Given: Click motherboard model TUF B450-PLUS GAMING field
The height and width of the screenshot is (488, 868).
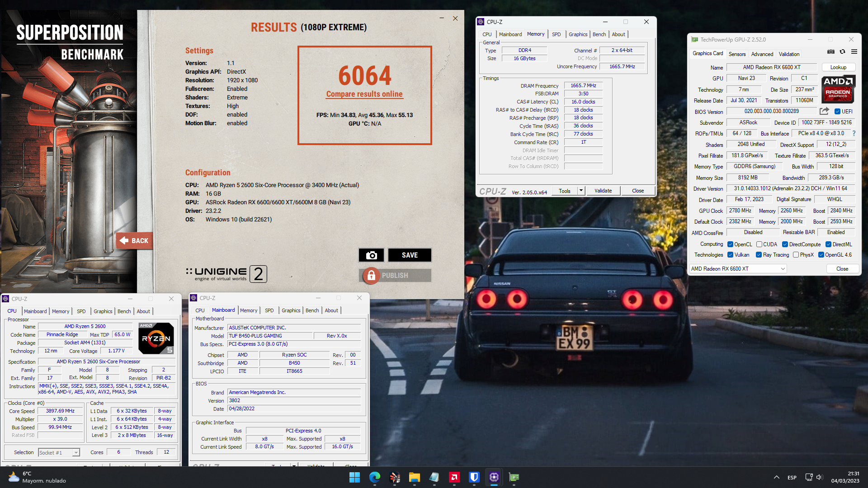Looking at the screenshot, I should point(270,336).
